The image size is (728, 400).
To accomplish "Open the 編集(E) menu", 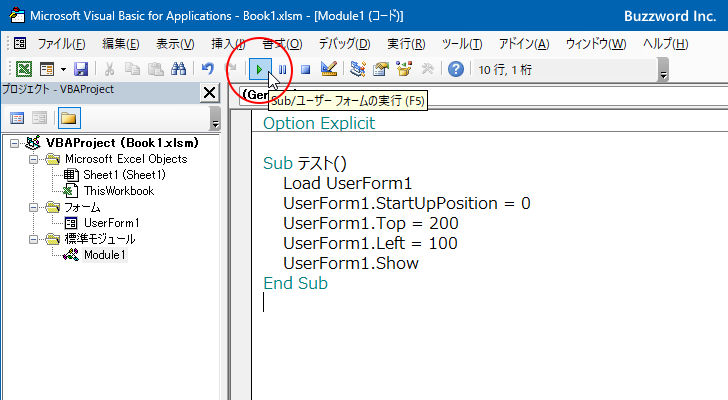I will (x=120, y=44).
